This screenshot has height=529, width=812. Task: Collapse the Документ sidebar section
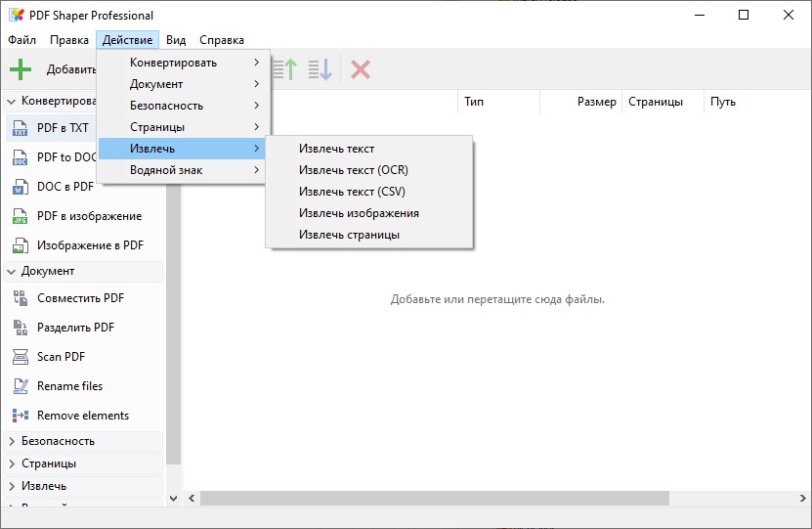click(x=12, y=272)
